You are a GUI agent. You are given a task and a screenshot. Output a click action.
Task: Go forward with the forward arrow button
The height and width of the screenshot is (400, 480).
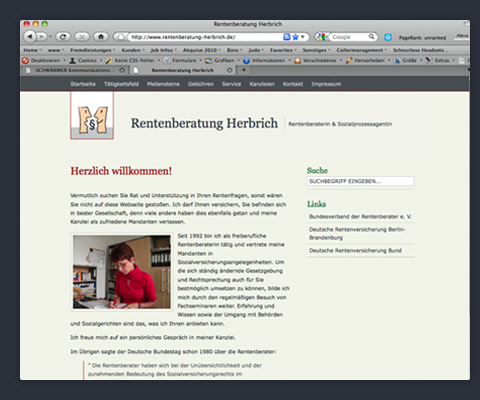pos(42,36)
